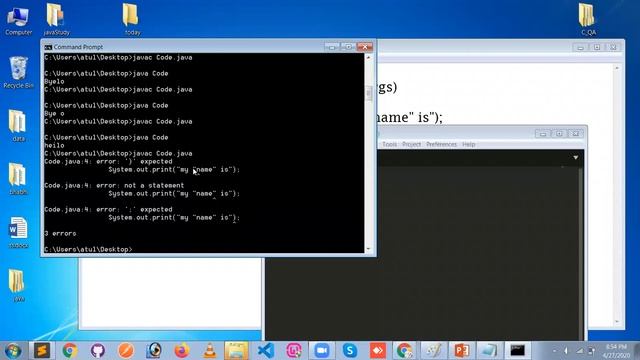Select the C_QA folder on desktop
The width and height of the screenshot is (640, 360).
coord(588,20)
